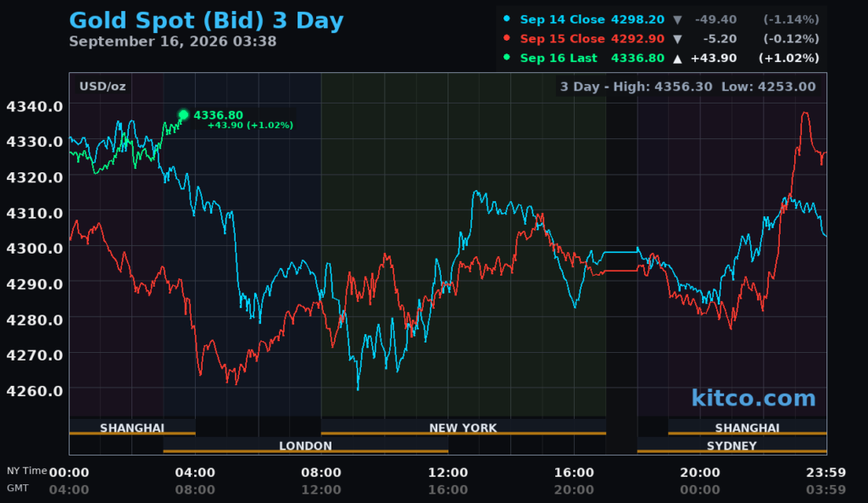
Task: Select the right SHANGHAI session bar
Action: click(748, 428)
